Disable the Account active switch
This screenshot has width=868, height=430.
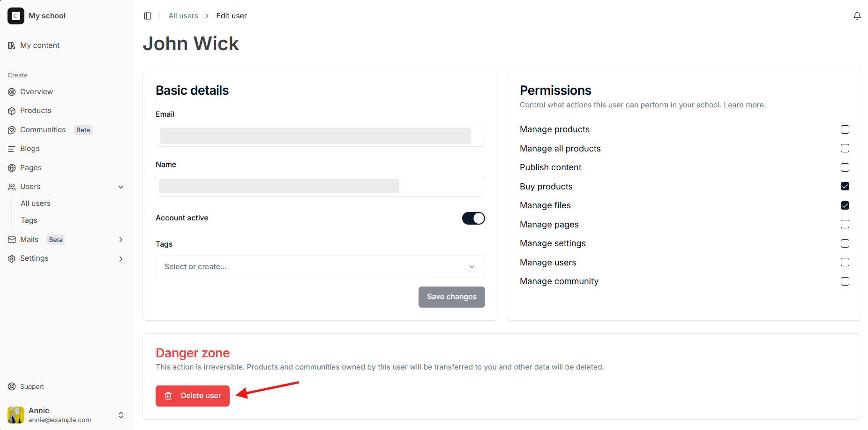[x=473, y=219]
